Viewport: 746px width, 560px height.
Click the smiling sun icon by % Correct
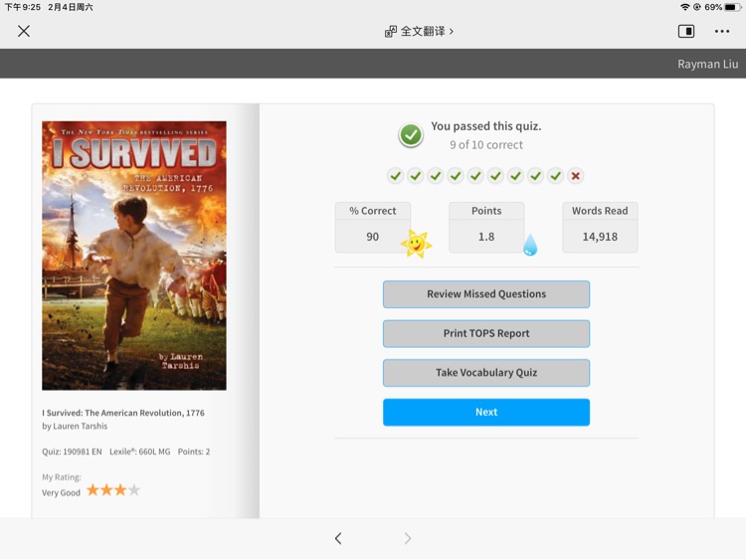click(x=417, y=244)
